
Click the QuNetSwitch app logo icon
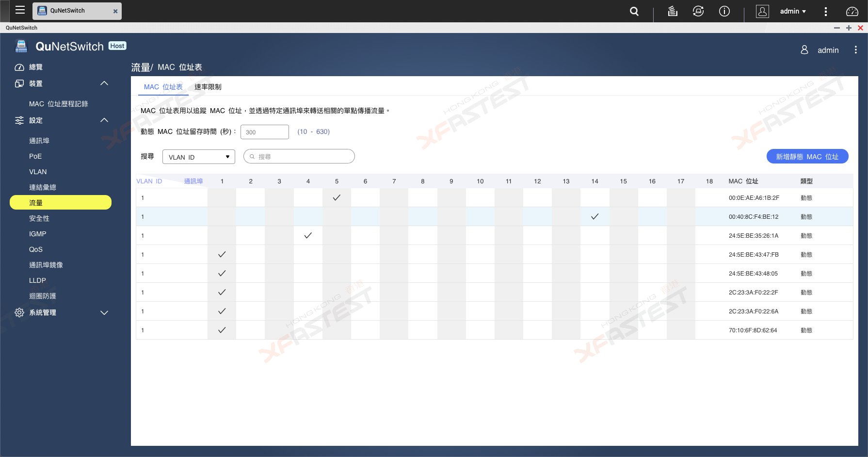click(x=21, y=47)
